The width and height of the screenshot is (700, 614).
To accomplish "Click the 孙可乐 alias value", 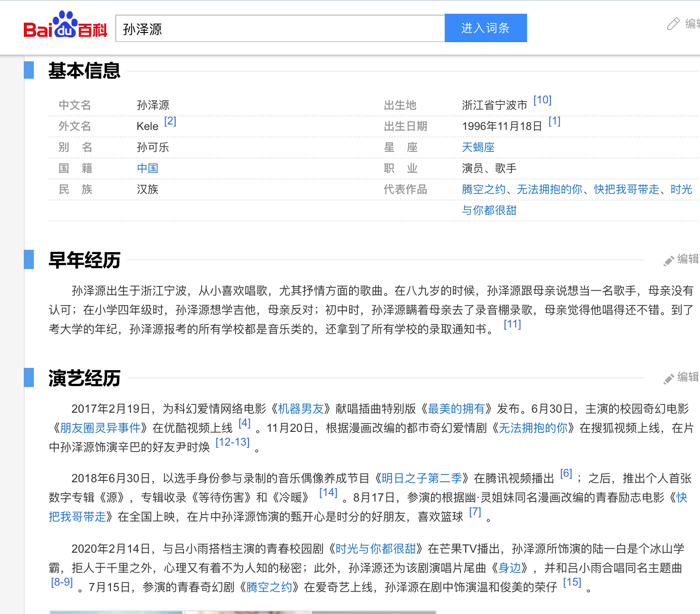I will click(153, 147).
